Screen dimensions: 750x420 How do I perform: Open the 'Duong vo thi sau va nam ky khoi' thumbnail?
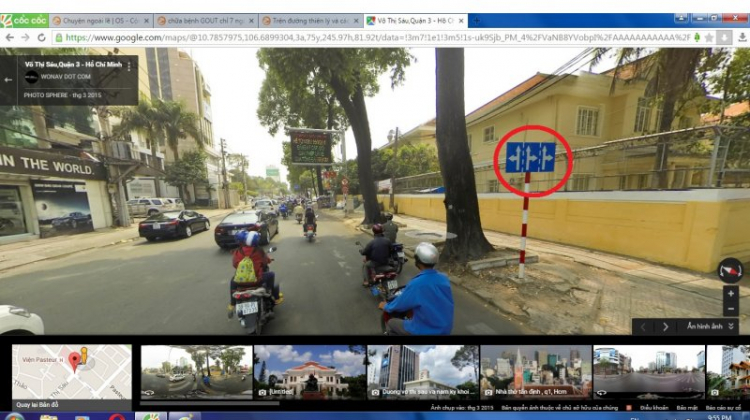422,372
